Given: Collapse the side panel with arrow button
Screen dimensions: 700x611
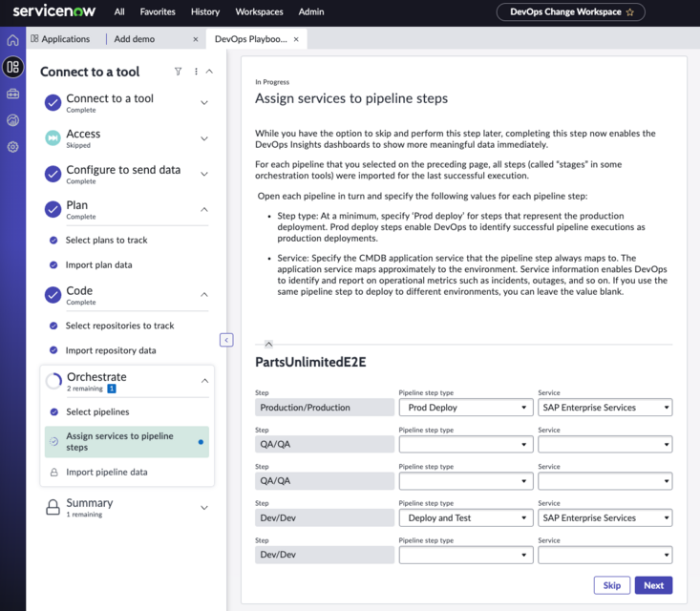Looking at the screenshot, I should coord(226,340).
